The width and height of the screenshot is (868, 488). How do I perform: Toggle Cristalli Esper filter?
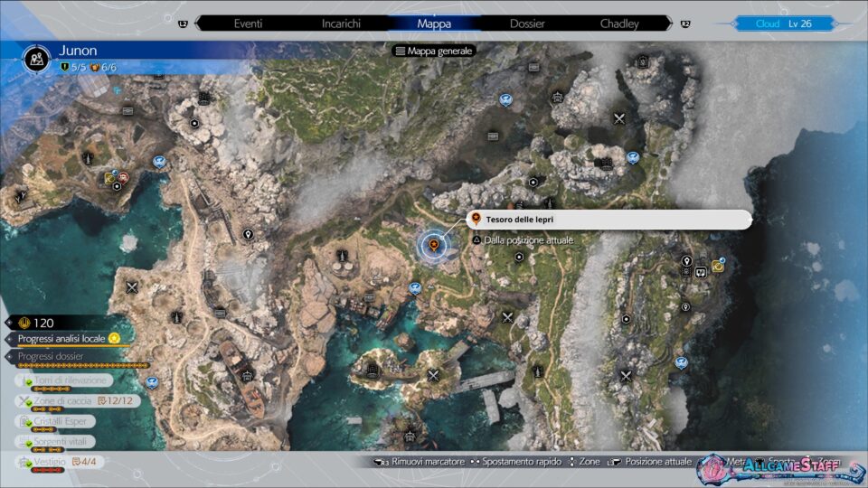(x=55, y=421)
